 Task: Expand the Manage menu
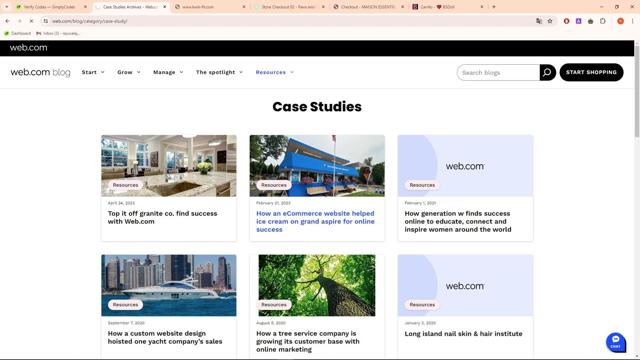168,72
